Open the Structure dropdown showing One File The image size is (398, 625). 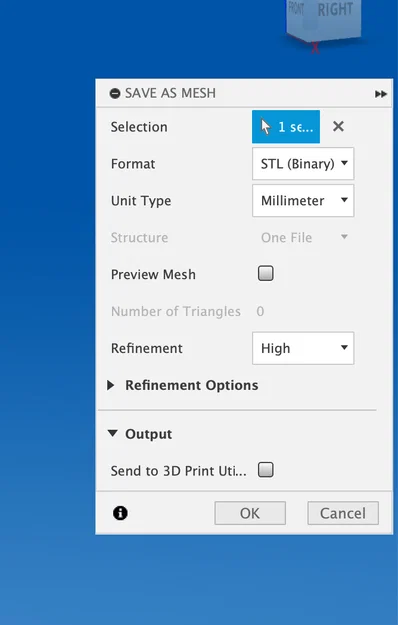303,238
